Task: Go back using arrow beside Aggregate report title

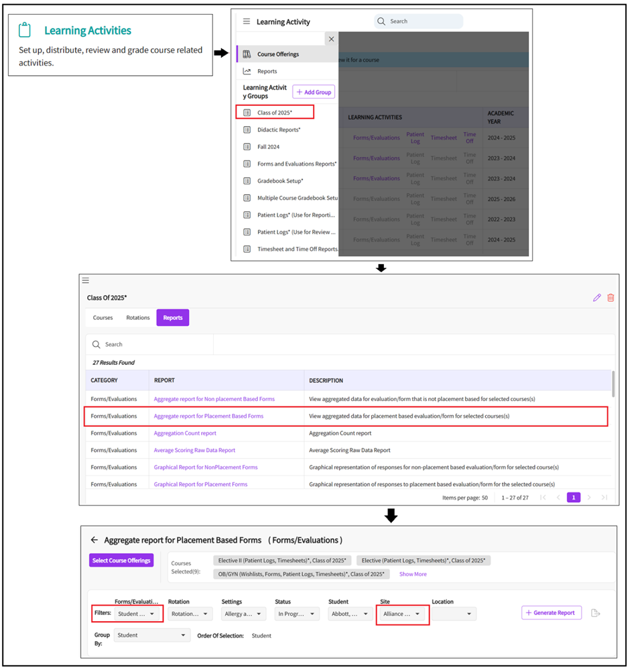Action: click(94, 540)
